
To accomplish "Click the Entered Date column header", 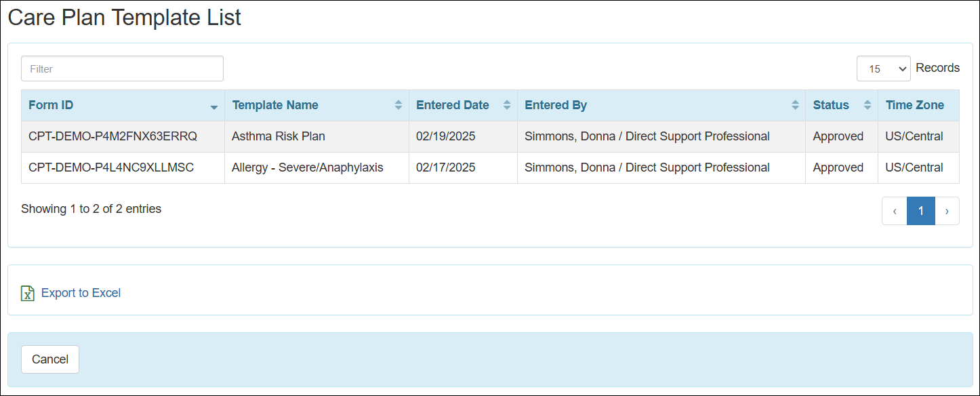I will pos(463,106).
